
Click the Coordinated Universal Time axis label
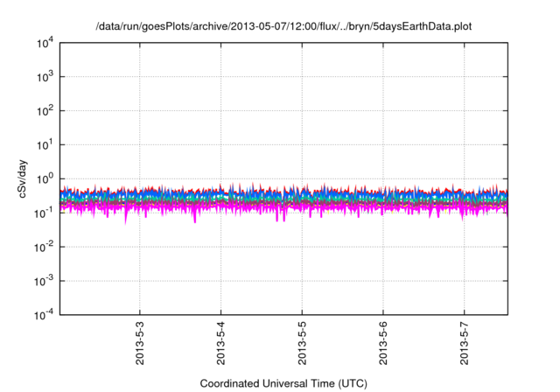285,383
